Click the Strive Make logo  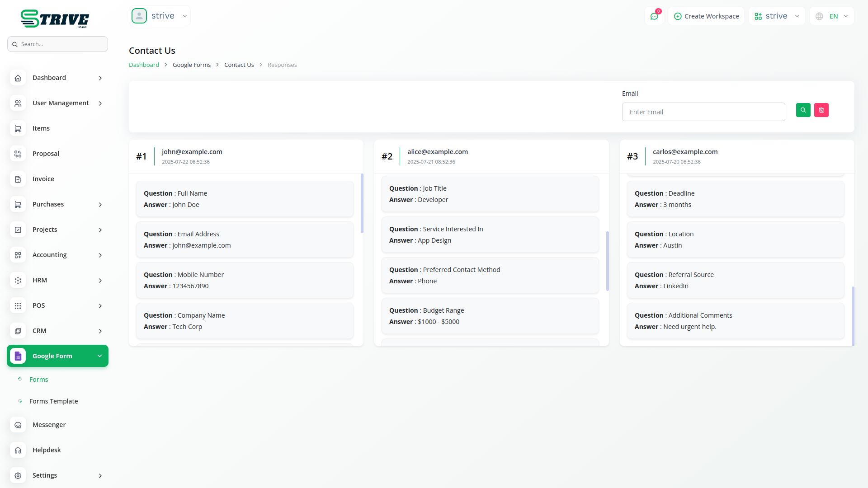[x=55, y=19]
